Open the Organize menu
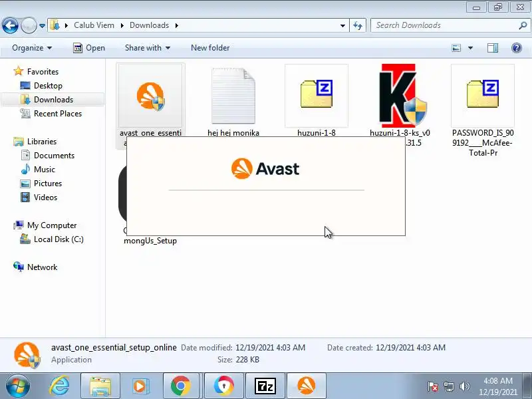Viewport: 532px width, 399px height. point(32,48)
